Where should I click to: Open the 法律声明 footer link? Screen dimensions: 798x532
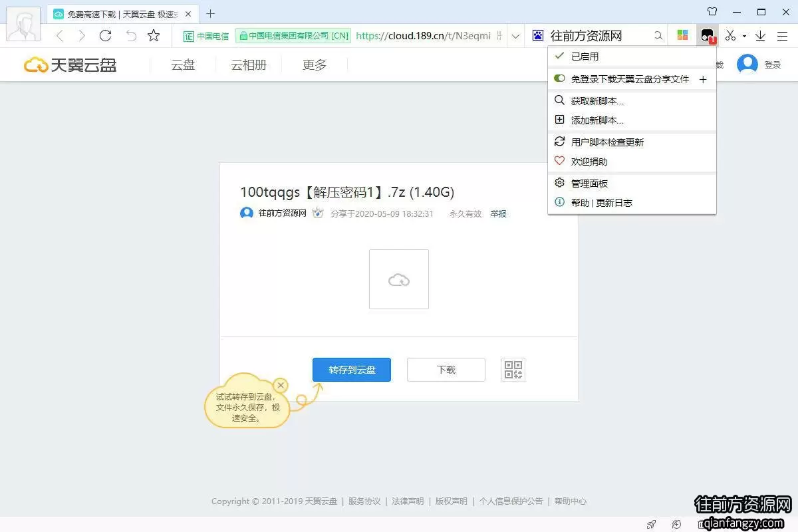point(408,501)
